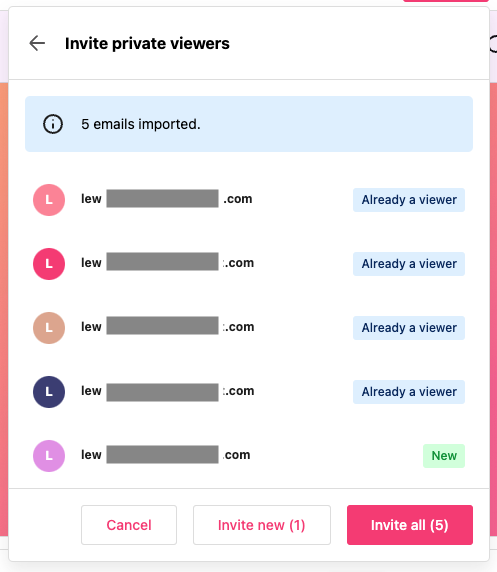
Task: Select the navy blue L avatar
Action: [49, 392]
